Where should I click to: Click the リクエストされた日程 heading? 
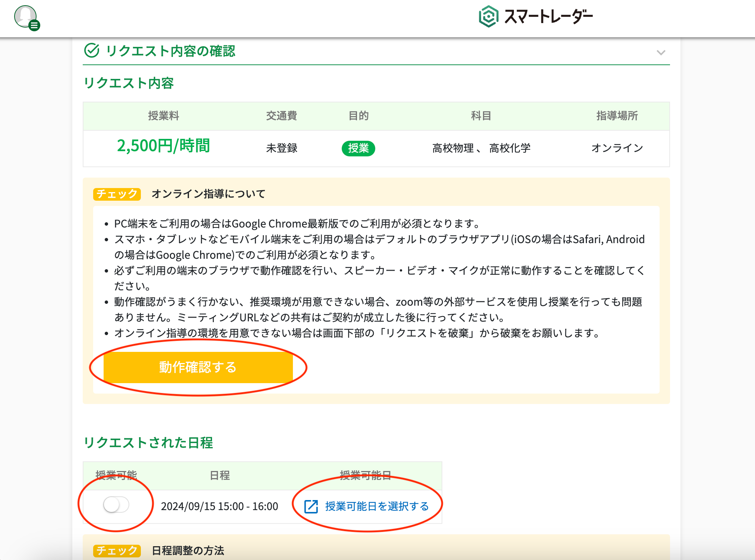pos(148,443)
